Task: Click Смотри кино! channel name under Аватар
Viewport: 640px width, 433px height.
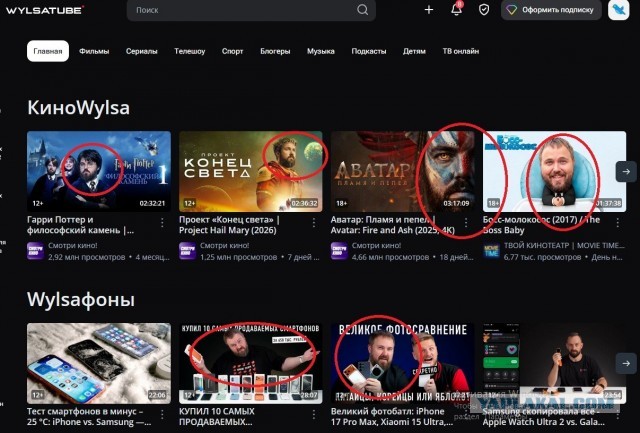Action: [376, 246]
